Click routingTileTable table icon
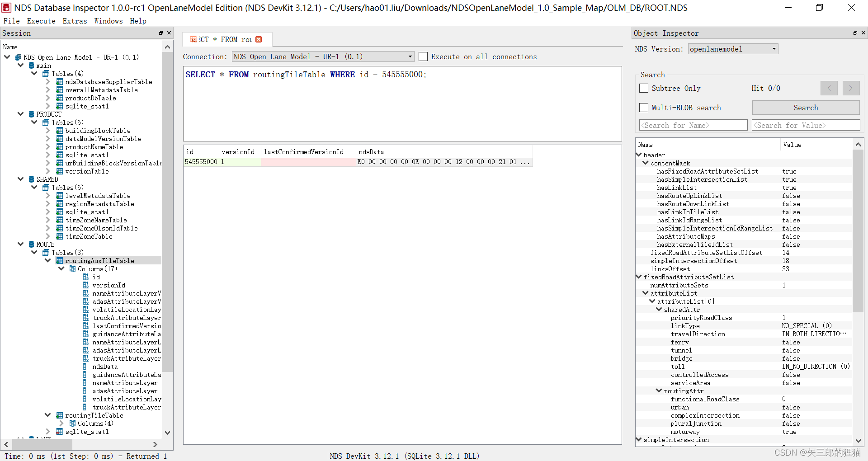The image size is (868, 461). (x=59, y=415)
